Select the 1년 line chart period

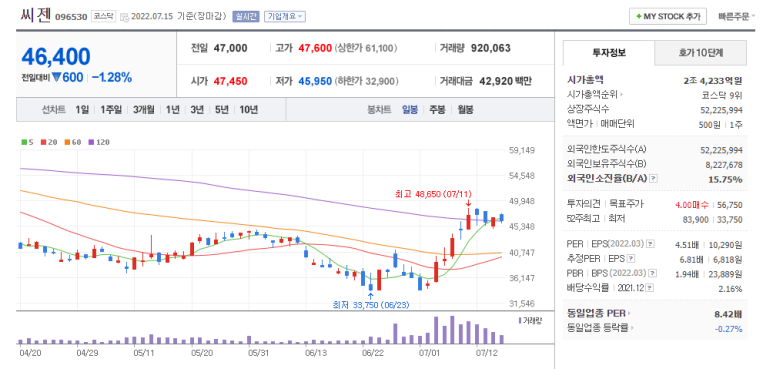click(x=173, y=109)
